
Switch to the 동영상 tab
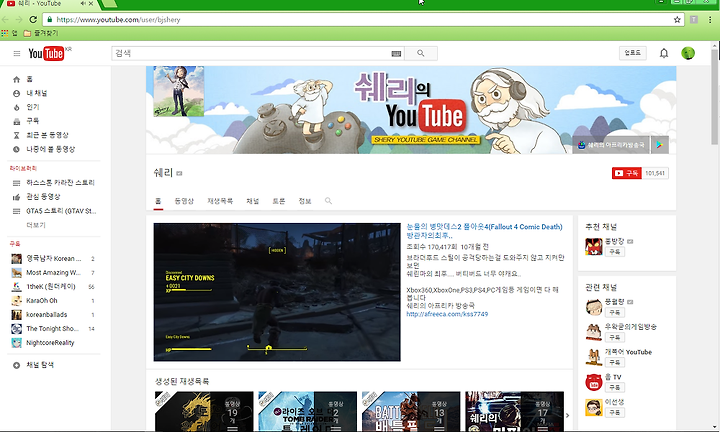coord(184,201)
